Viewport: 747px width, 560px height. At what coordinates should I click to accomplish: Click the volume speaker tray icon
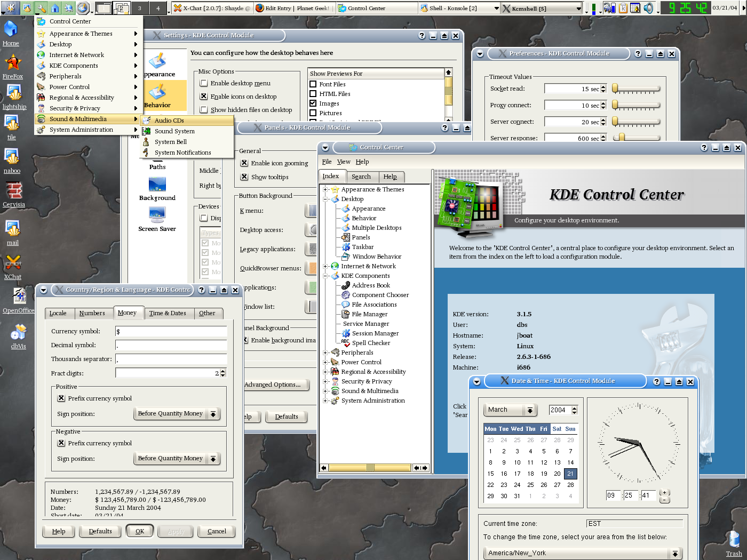click(x=648, y=8)
